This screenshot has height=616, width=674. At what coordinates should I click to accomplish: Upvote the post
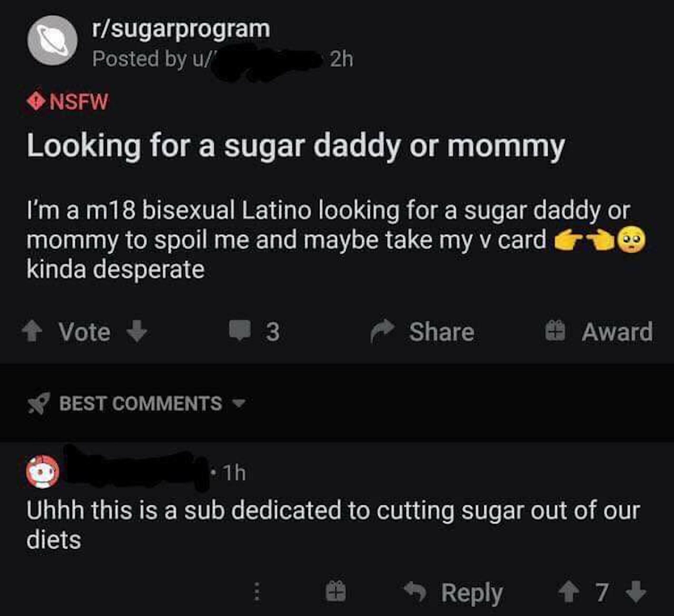pyautogui.click(x=32, y=331)
